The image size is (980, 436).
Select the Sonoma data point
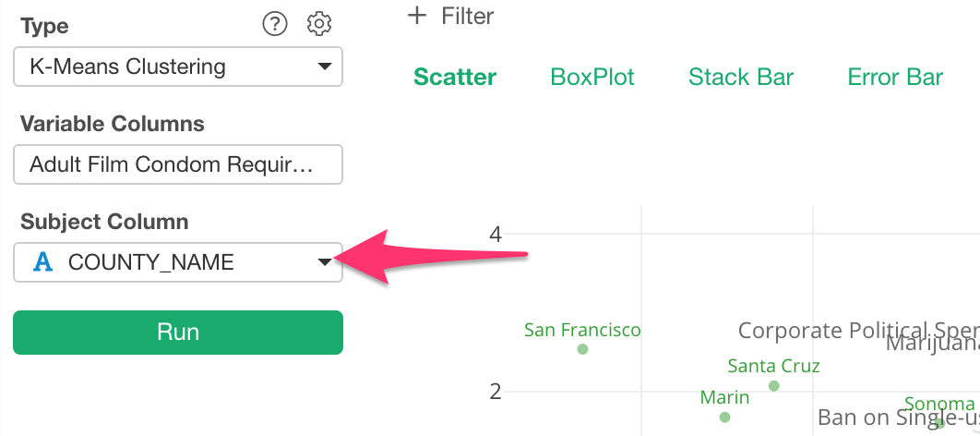coord(939,423)
